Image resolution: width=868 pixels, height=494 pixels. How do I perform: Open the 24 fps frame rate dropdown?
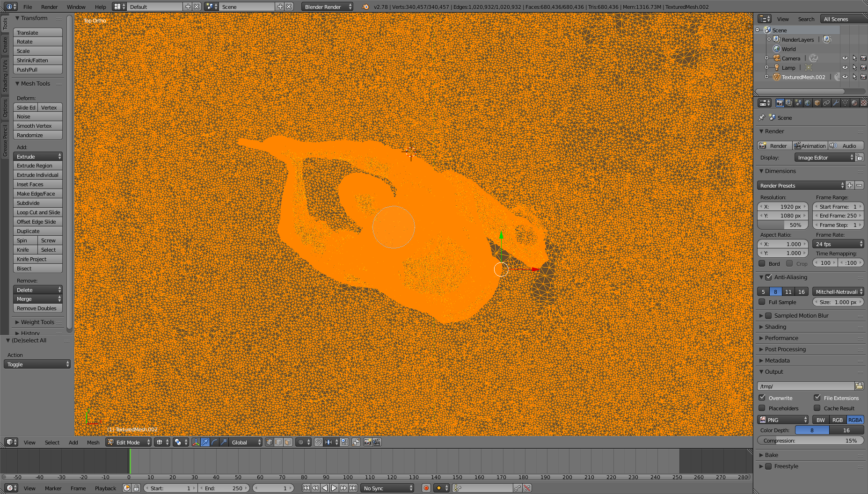pos(838,244)
